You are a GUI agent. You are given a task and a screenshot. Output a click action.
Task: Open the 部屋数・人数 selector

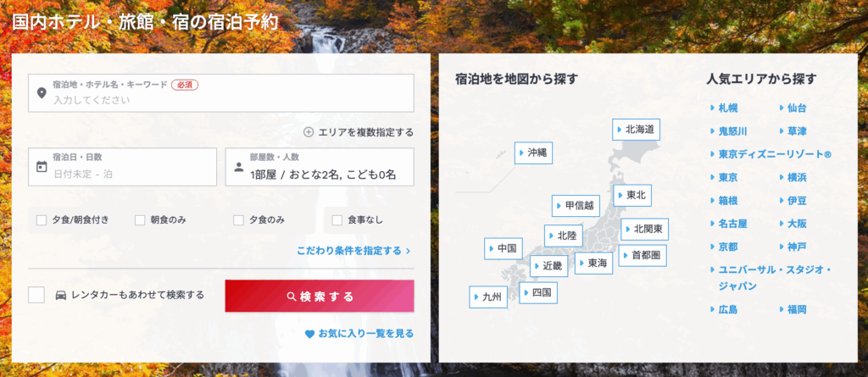pos(320,167)
